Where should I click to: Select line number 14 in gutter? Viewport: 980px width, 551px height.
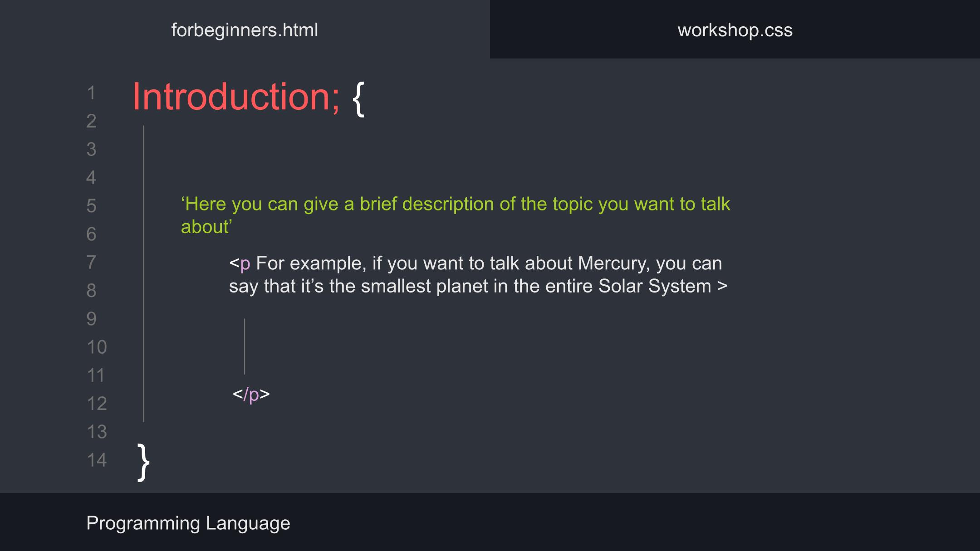(97, 460)
